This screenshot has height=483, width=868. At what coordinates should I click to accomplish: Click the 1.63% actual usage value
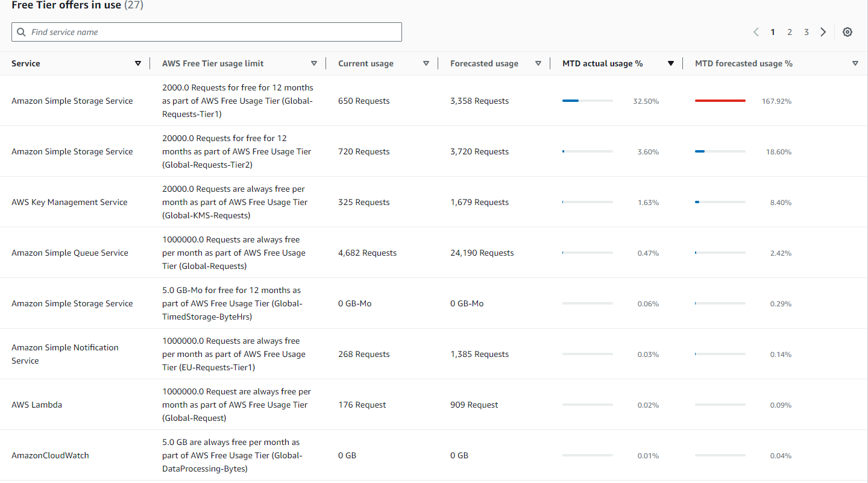[x=648, y=203]
